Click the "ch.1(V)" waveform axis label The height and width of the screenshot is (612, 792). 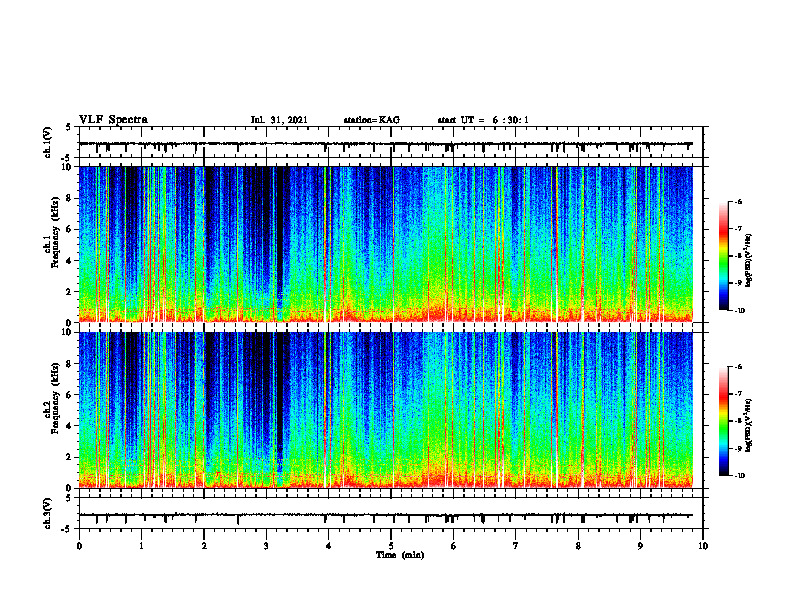pyautogui.click(x=48, y=142)
